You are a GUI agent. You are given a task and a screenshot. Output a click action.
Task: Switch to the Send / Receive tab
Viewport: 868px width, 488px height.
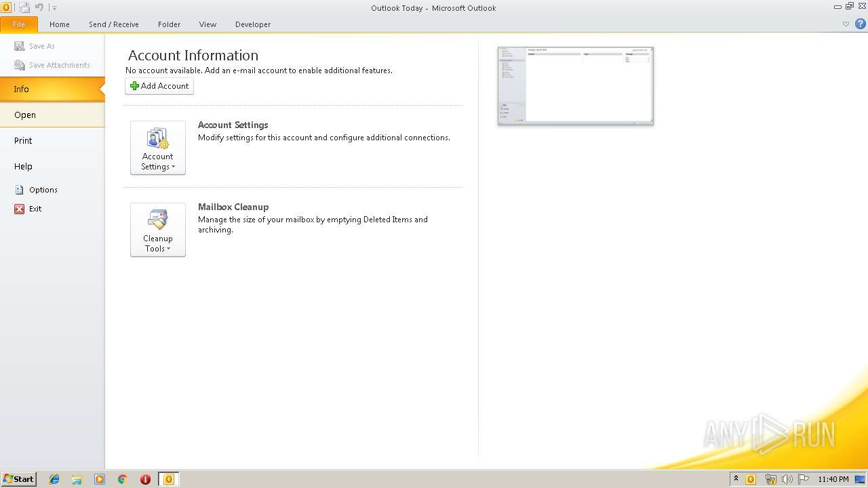point(114,24)
